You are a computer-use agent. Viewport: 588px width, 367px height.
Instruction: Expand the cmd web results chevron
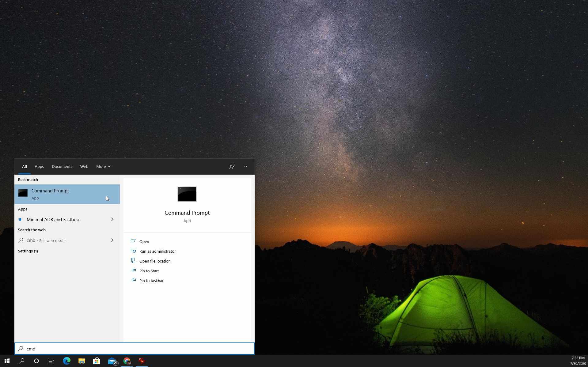(112, 240)
